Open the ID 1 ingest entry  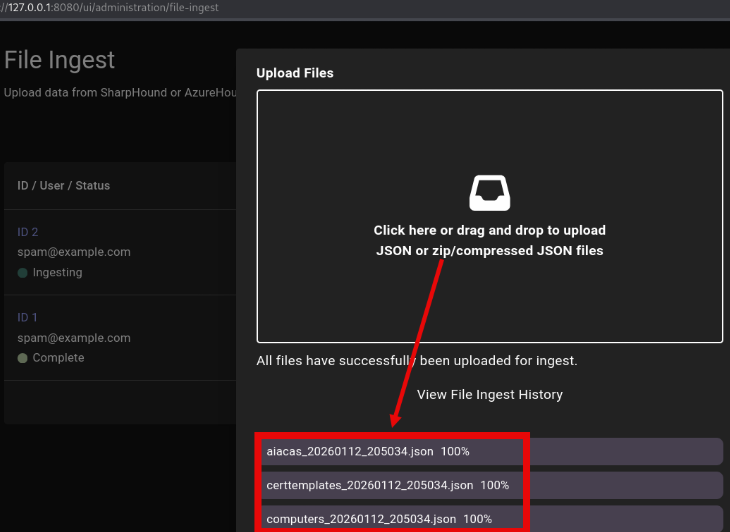click(28, 317)
